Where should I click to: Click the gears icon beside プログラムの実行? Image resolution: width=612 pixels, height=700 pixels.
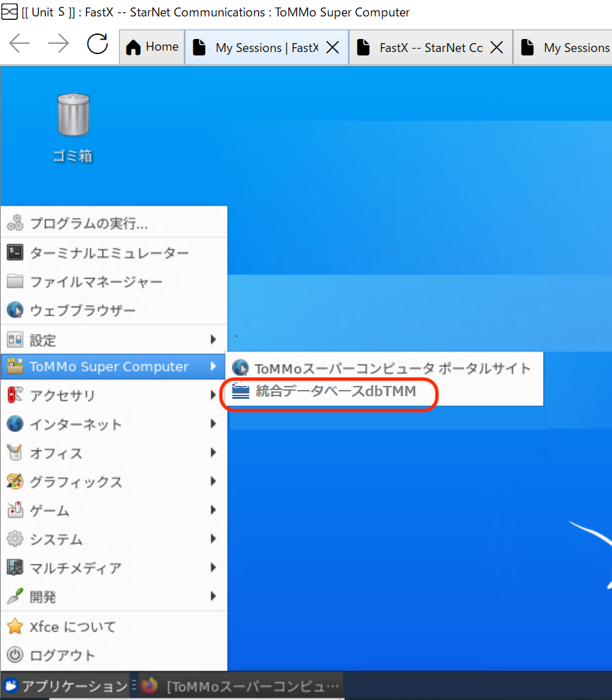point(15,223)
